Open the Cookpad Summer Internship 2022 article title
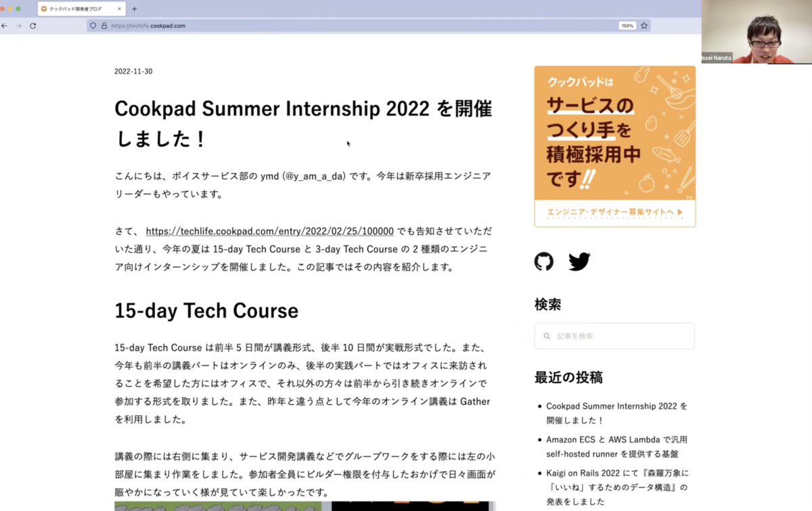 (303, 123)
